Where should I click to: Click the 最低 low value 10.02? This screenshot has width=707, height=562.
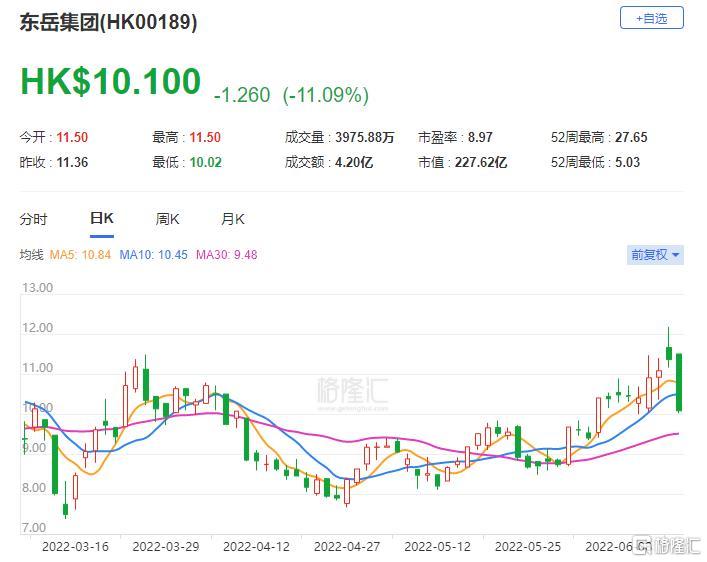pyautogui.click(x=206, y=162)
